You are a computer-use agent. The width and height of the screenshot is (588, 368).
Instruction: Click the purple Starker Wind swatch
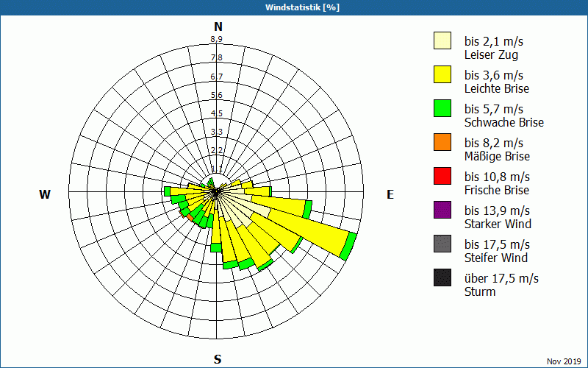[x=442, y=210]
